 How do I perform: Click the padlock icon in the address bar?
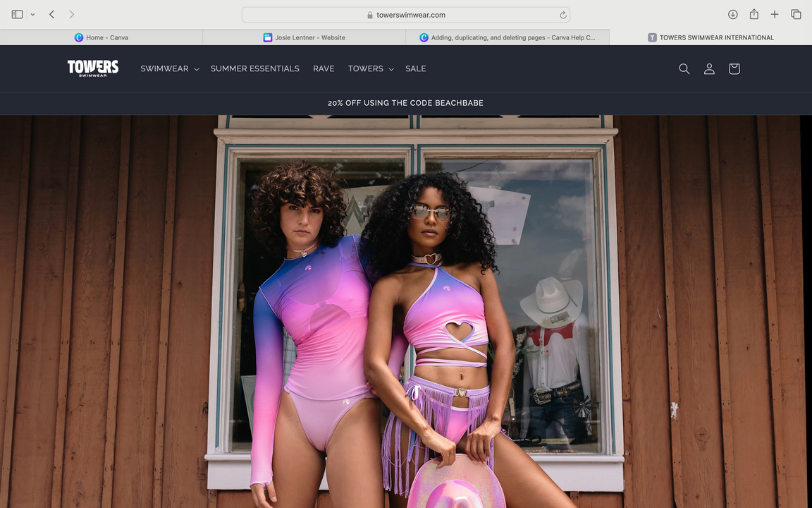click(370, 15)
